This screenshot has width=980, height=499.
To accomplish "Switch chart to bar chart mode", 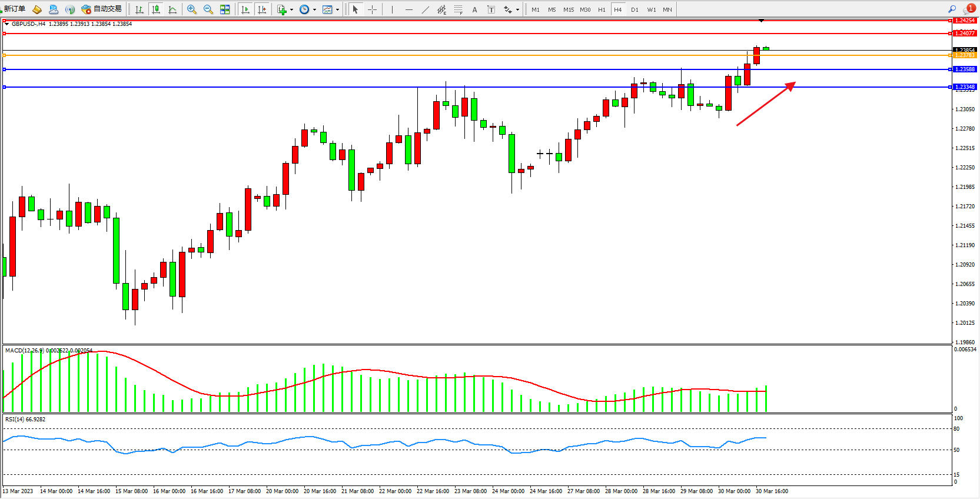I will tap(139, 9).
